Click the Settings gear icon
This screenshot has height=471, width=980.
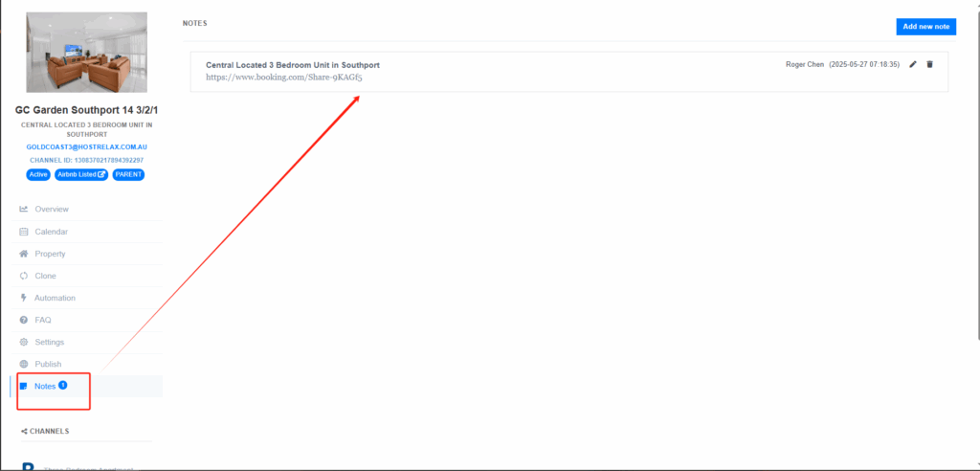[x=24, y=342]
